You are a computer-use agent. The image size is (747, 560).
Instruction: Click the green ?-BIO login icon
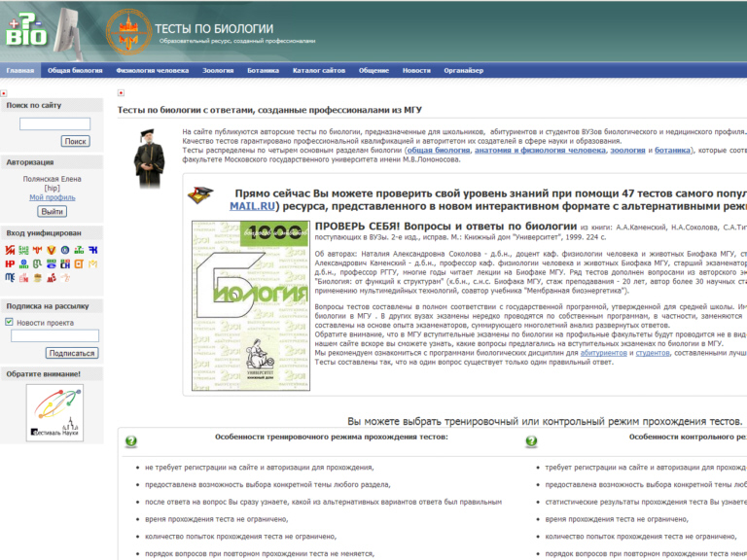point(79,250)
